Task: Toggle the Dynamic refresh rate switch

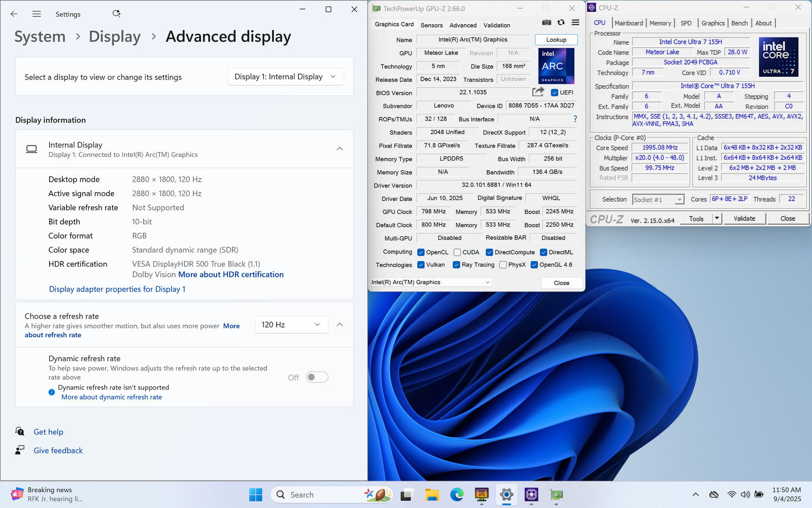Action: (x=317, y=377)
